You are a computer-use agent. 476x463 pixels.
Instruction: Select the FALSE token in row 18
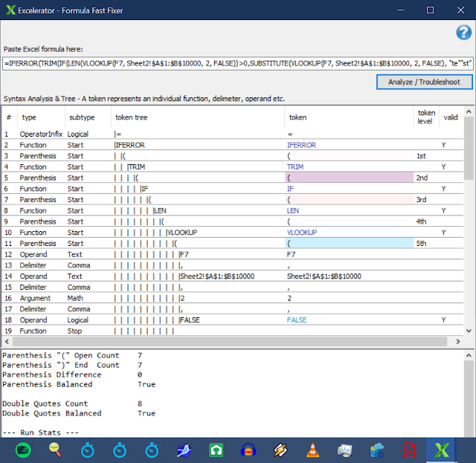click(x=297, y=320)
